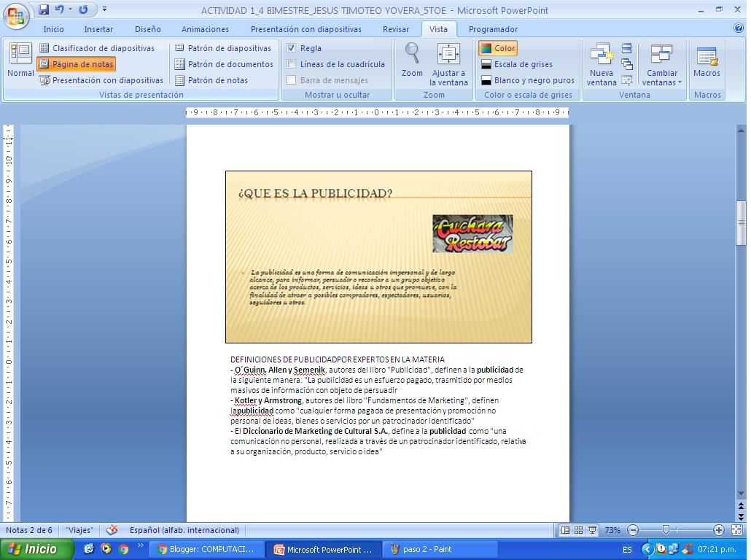Click Normal view icon in status bar
Viewport: 751px width, 560px height.
tap(565, 530)
